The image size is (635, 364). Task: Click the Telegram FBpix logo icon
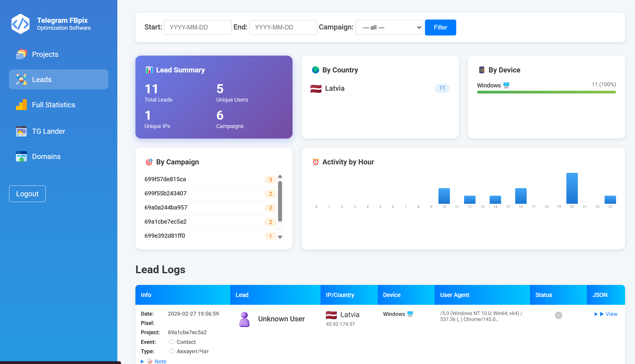coord(20,24)
